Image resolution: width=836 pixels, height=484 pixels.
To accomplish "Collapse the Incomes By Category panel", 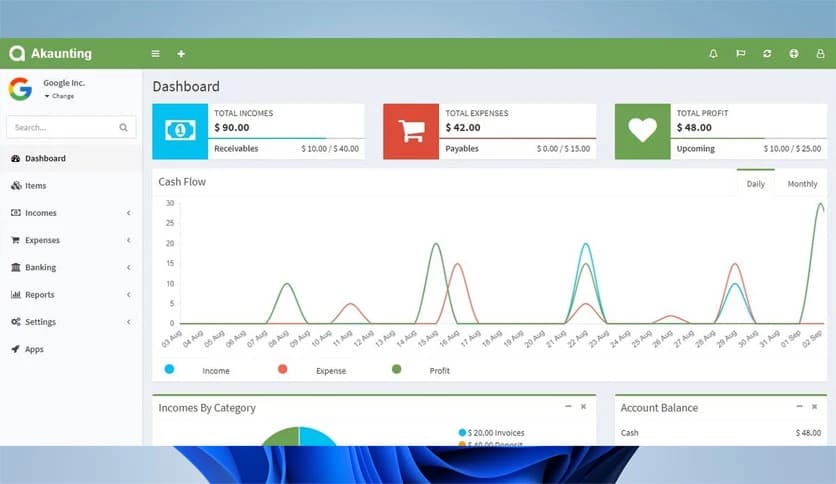I will (568, 406).
